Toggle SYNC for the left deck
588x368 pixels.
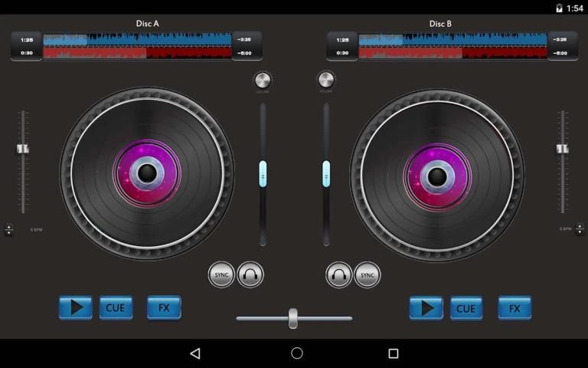tap(221, 274)
